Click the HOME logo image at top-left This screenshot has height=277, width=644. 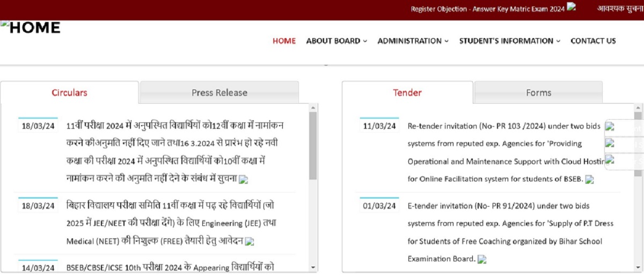31,27
